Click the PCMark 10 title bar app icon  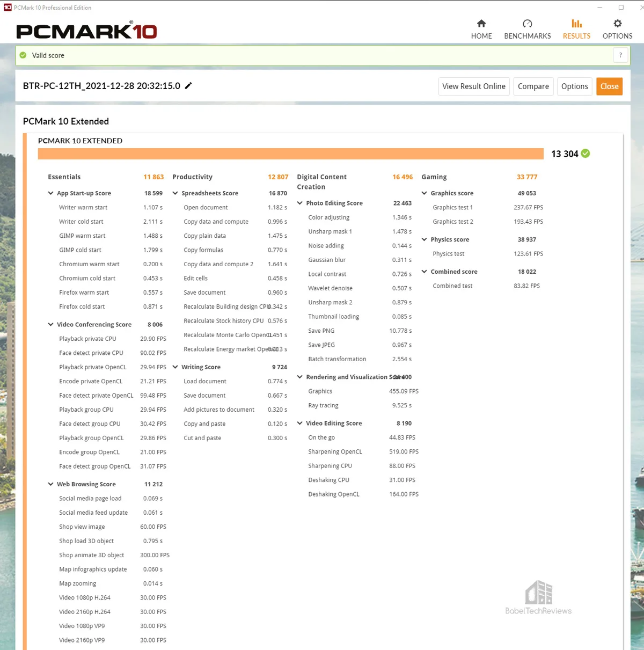8,8
